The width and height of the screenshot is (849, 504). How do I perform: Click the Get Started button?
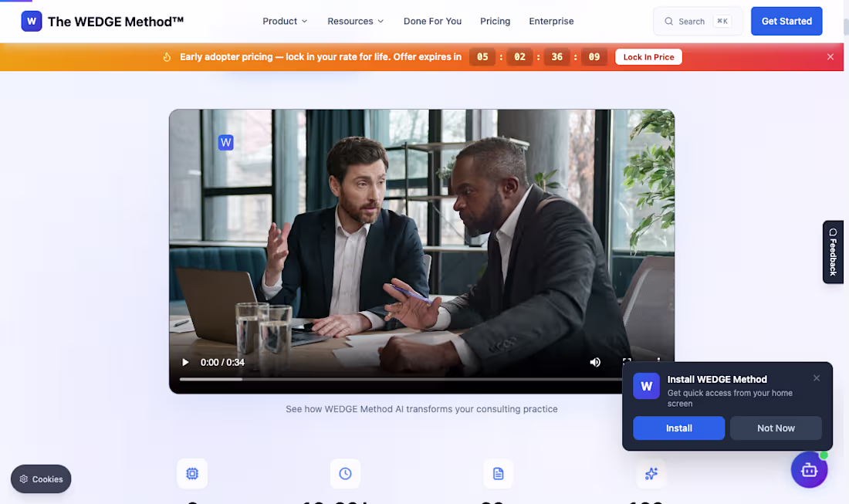tap(786, 21)
